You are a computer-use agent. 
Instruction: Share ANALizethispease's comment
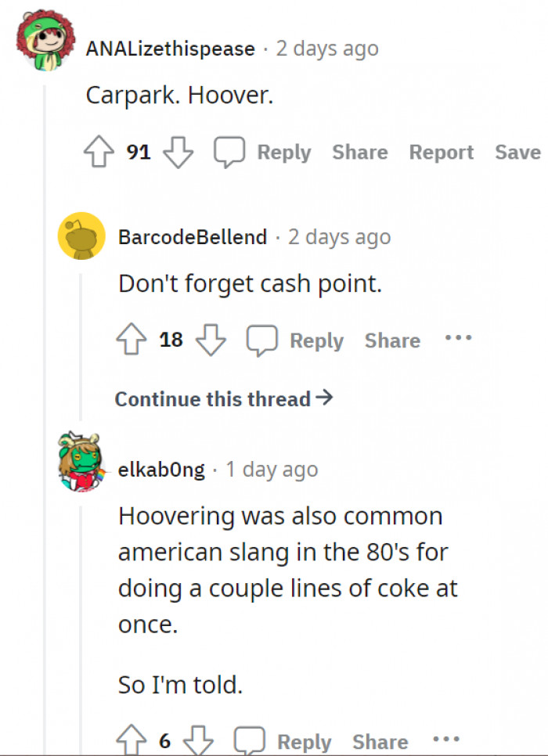pyautogui.click(x=360, y=153)
